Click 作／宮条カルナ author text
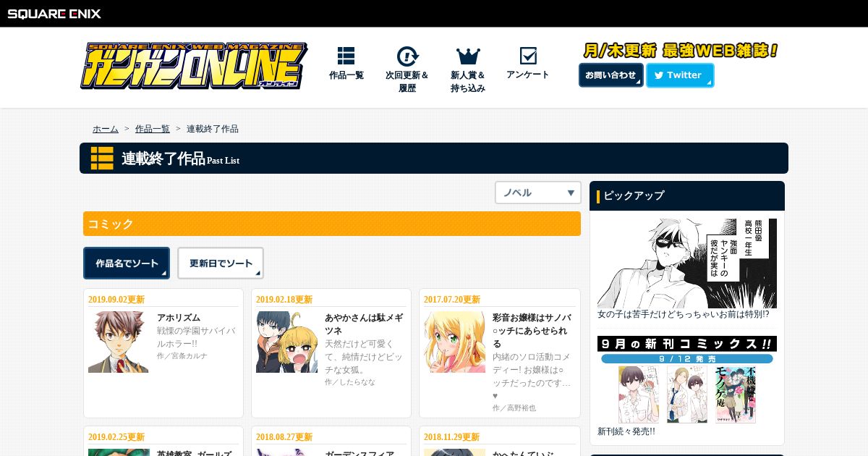Viewport: 868px width, 456px height. (x=182, y=356)
